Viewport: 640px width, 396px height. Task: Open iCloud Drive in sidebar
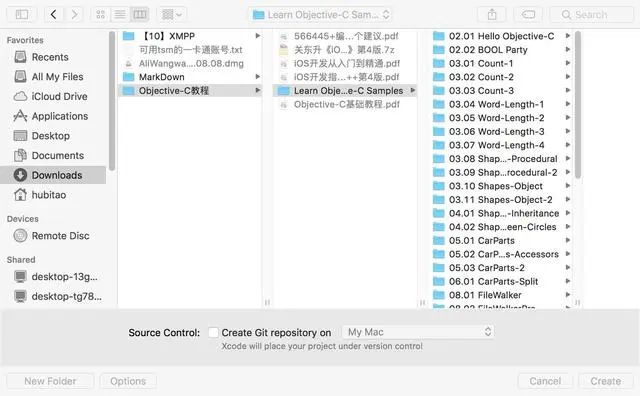pyautogui.click(x=53, y=96)
